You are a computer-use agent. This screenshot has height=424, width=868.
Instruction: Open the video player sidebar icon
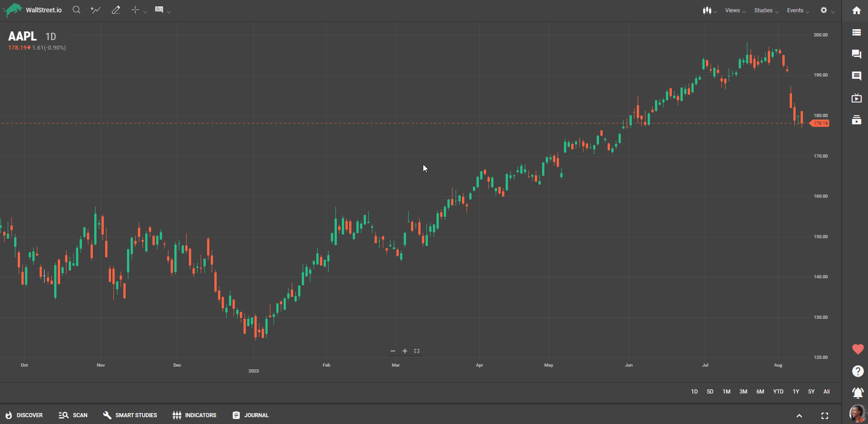(856, 98)
